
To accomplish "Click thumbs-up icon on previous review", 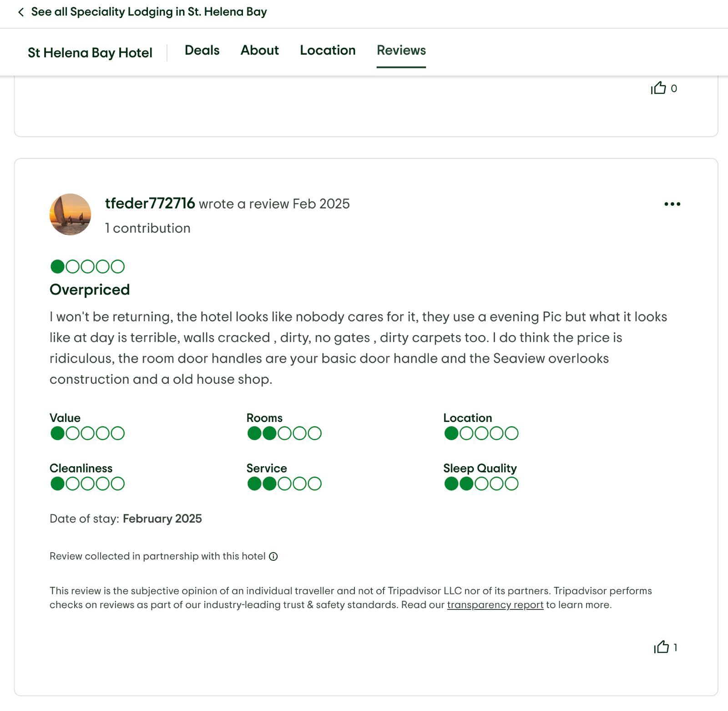I will (x=658, y=88).
